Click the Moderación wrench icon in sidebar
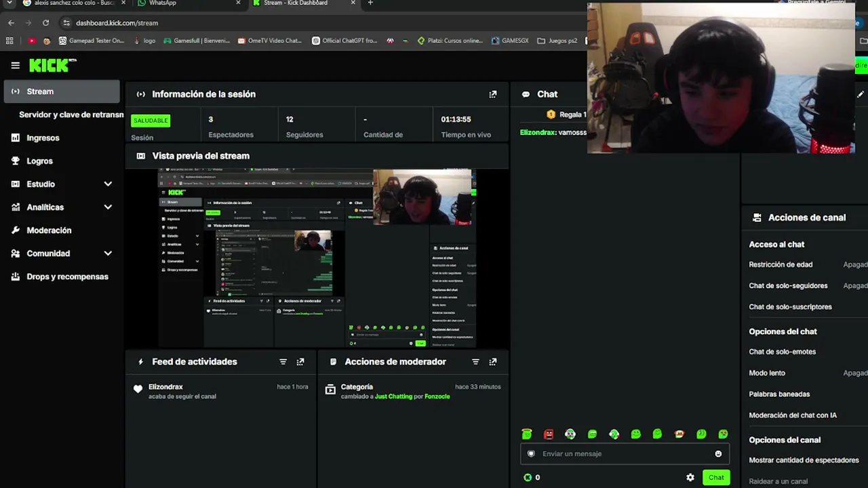This screenshot has height=488, width=868. tap(16, 230)
